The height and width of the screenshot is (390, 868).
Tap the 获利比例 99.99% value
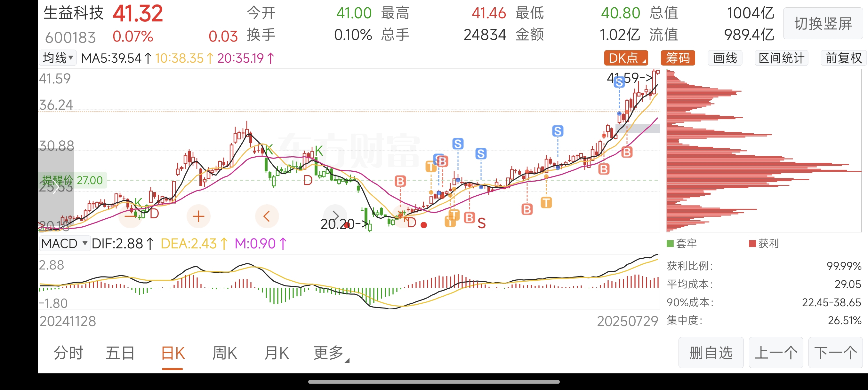(x=844, y=266)
